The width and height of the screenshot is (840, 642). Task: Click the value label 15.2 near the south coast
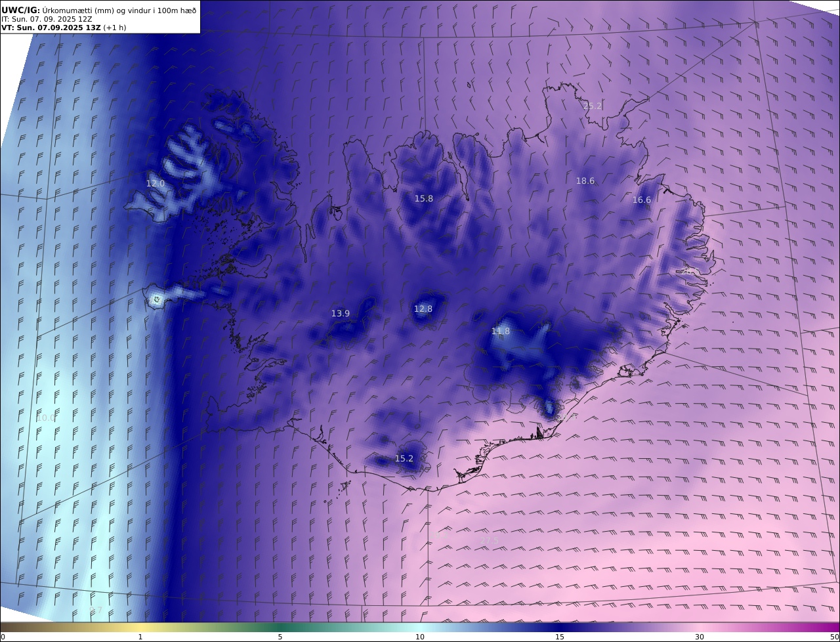tap(404, 458)
